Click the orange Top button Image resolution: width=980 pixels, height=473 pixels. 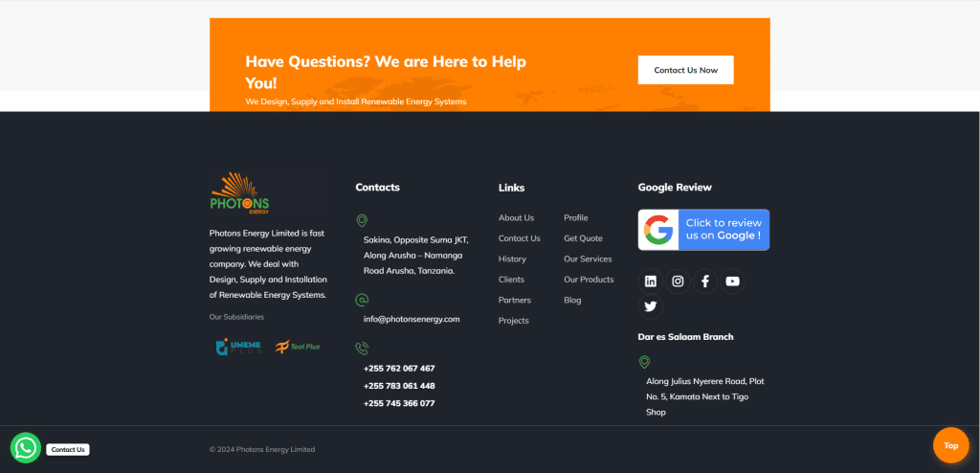coord(950,445)
